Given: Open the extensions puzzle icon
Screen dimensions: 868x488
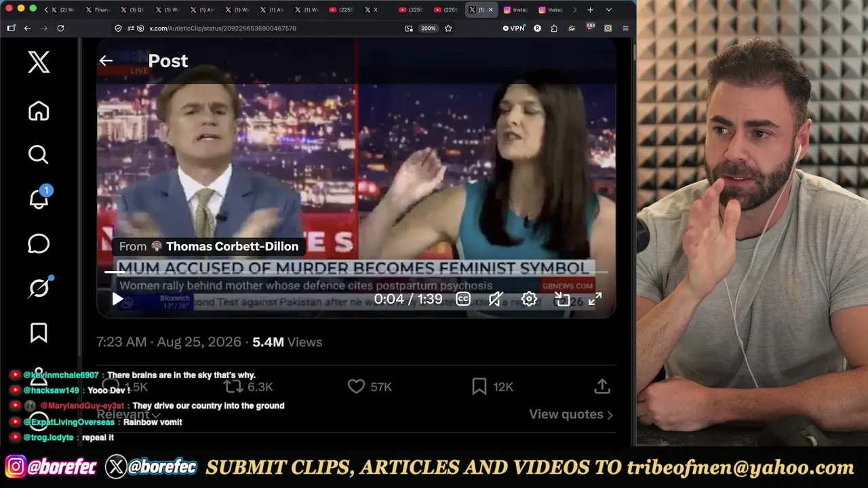Looking at the screenshot, I should coord(554,28).
